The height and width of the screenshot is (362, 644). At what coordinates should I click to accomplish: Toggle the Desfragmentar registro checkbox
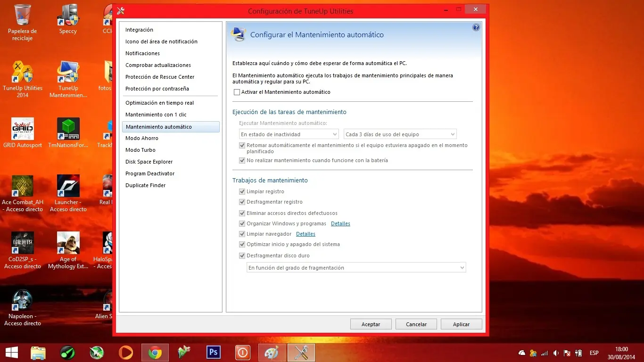pos(242,202)
